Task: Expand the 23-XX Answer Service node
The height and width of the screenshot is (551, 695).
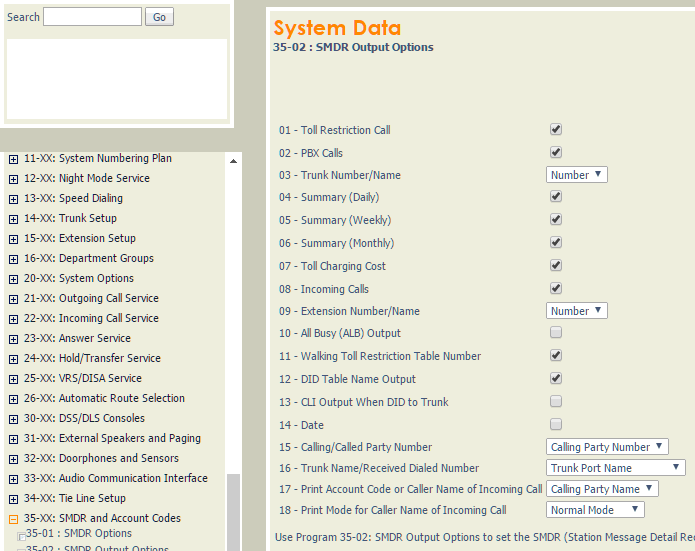Action: click(13, 339)
